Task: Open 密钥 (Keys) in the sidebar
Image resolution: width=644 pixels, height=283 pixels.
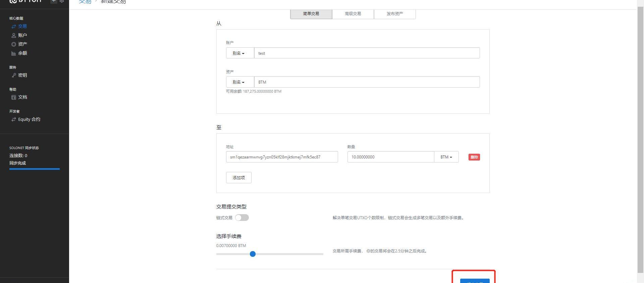Action: pyautogui.click(x=22, y=75)
